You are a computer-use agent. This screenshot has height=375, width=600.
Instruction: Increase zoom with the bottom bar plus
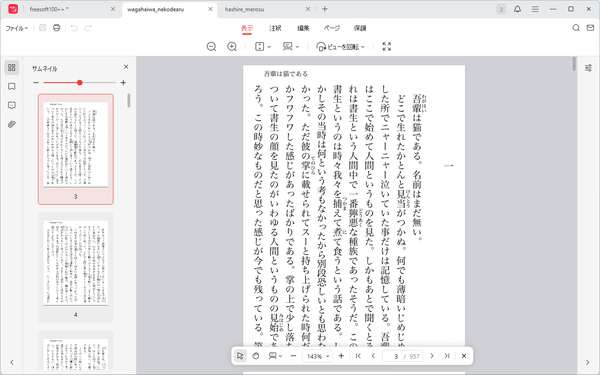pos(341,356)
